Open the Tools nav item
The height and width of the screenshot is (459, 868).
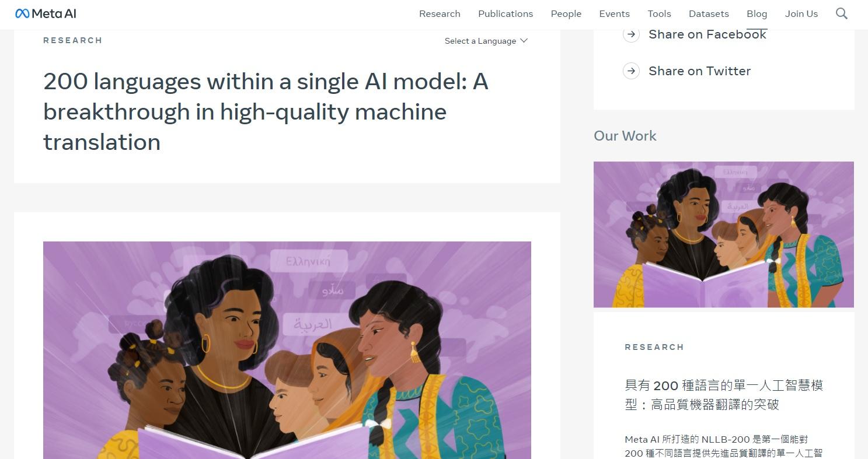click(x=659, y=13)
